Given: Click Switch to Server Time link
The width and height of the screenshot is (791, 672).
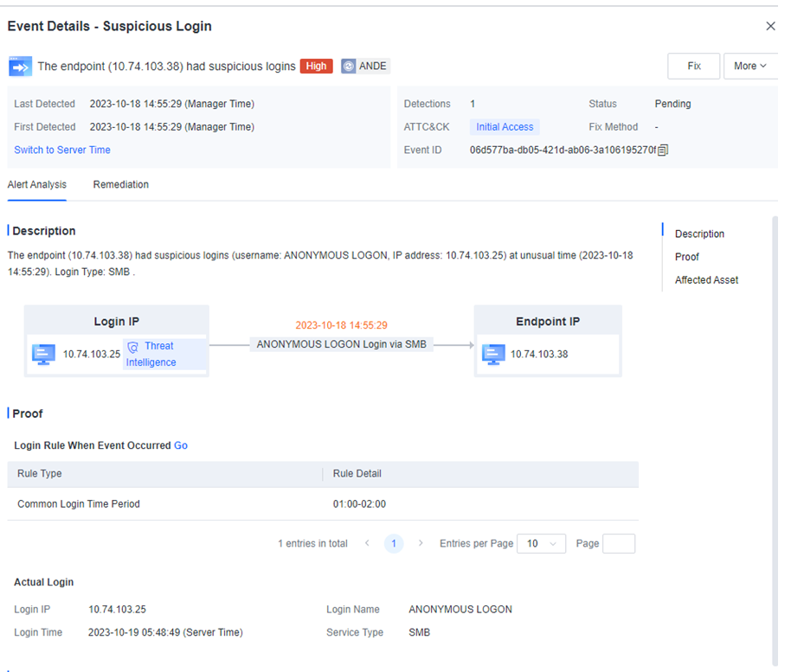Looking at the screenshot, I should click(62, 150).
